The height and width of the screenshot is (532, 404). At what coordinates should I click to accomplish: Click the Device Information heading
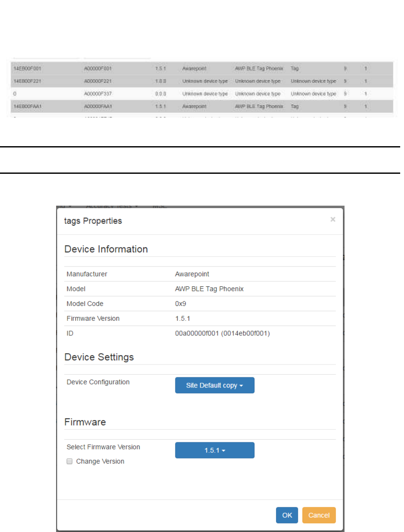point(106,249)
